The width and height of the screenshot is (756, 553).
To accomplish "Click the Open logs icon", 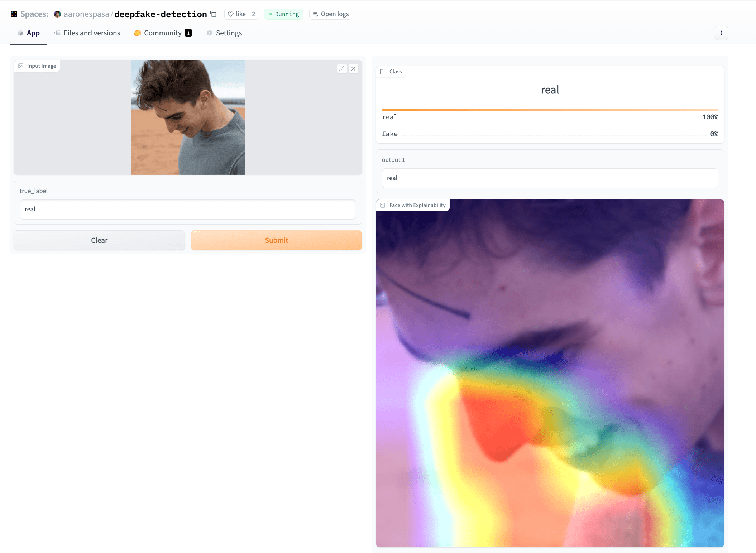I will 315,14.
